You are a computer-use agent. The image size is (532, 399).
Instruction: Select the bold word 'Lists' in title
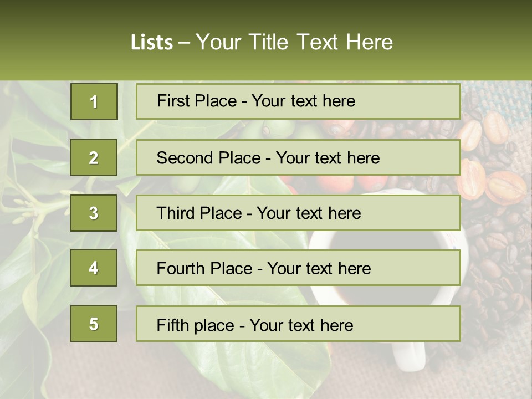152,42
